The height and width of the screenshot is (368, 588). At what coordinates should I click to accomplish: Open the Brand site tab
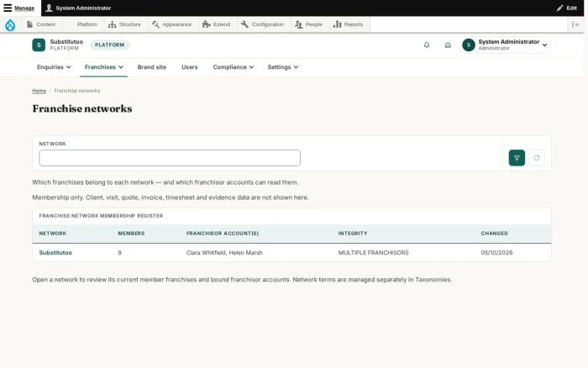coord(152,67)
